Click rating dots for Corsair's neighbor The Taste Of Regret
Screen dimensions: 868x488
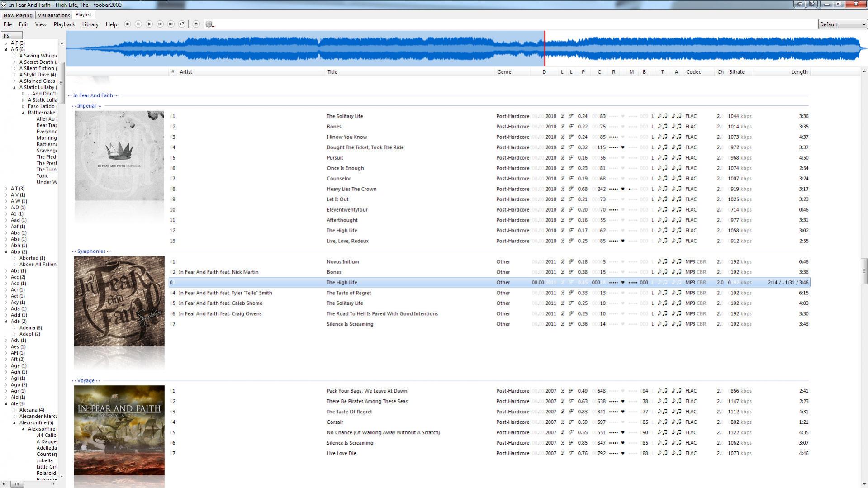(613, 412)
